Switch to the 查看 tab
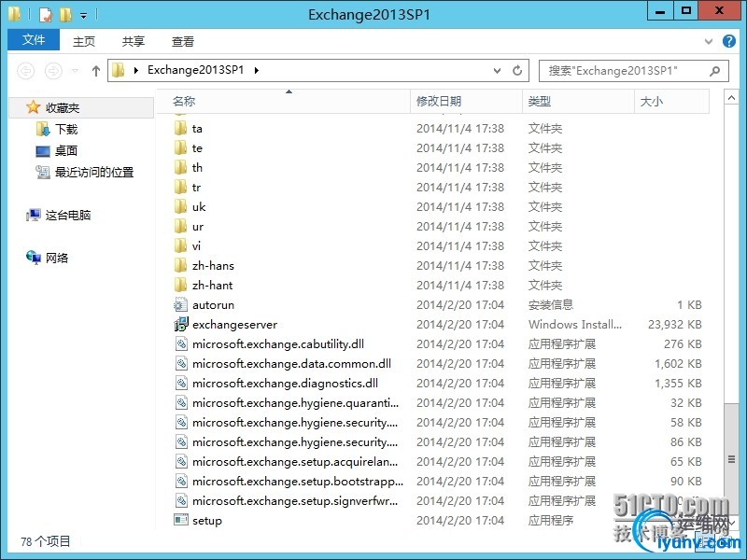Image resolution: width=747 pixels, height=560 pixels. coord(182,41)
